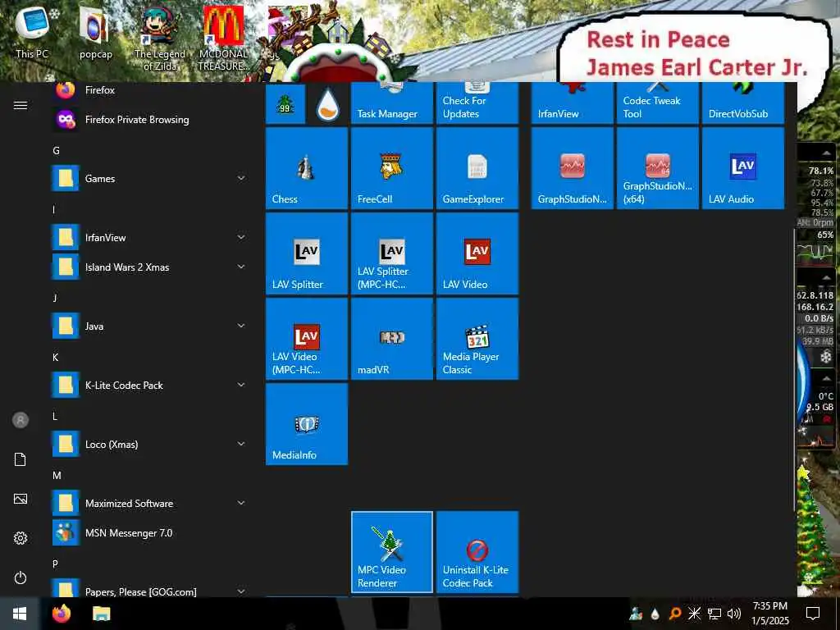The image size is (840, 630).
Task: Open GraphStudioNext (x64) tile
Action: pos(658,168)
